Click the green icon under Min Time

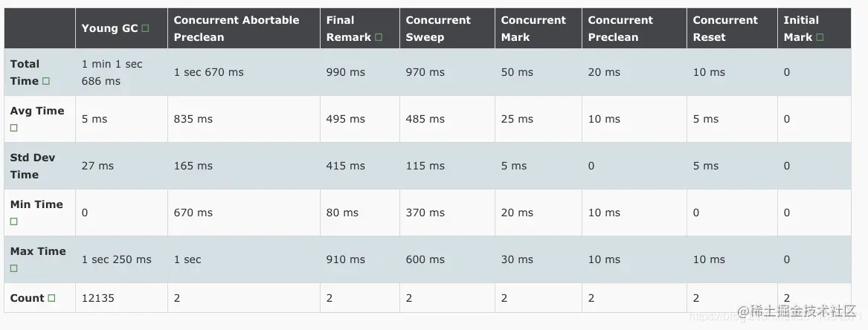click(14, 221)
